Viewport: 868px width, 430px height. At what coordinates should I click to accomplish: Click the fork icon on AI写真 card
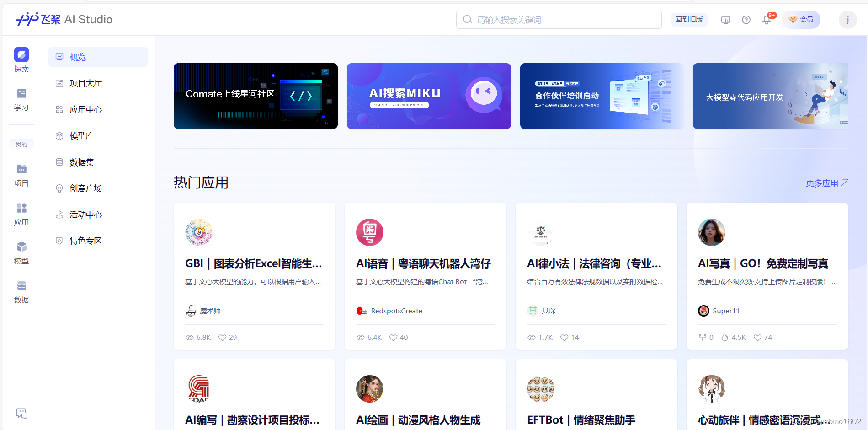coord(703,338)
